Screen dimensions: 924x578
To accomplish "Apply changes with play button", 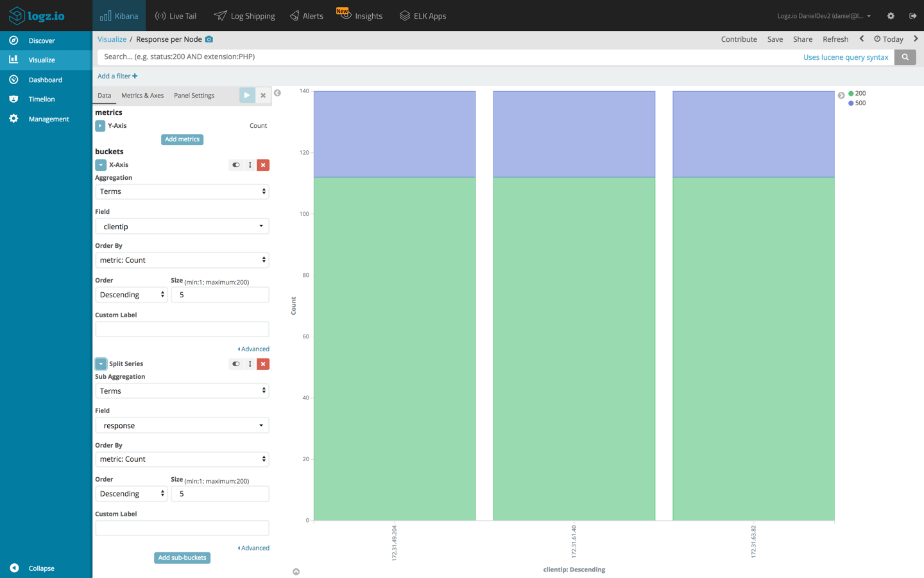I will point(247,95).
